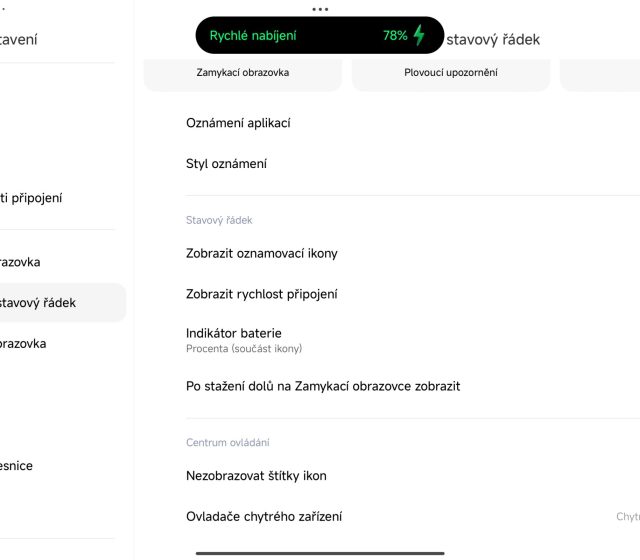Select the Plovoucí upozornění card

(451, 73)
